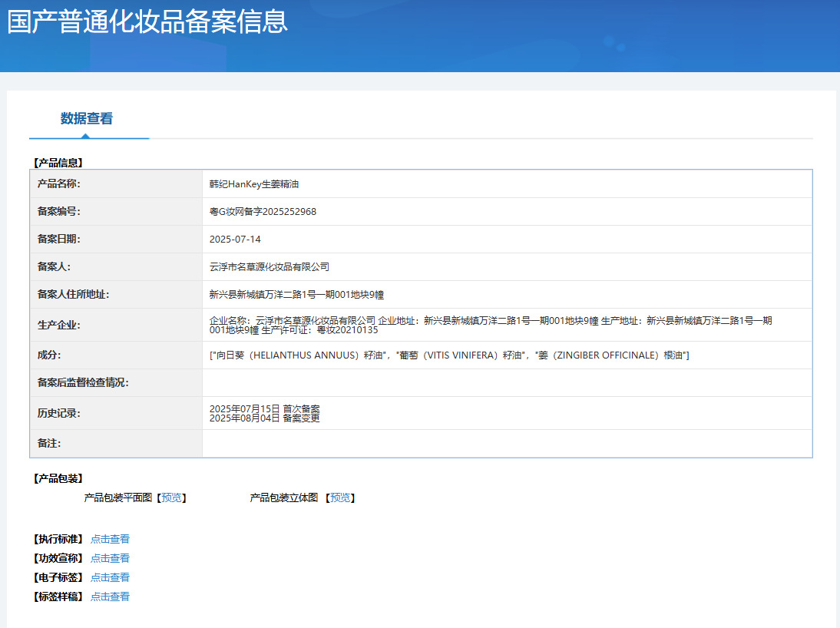Select the filer name 云浮市名草源化妆品有限公司
840x628 pixels.
point(269,267)
